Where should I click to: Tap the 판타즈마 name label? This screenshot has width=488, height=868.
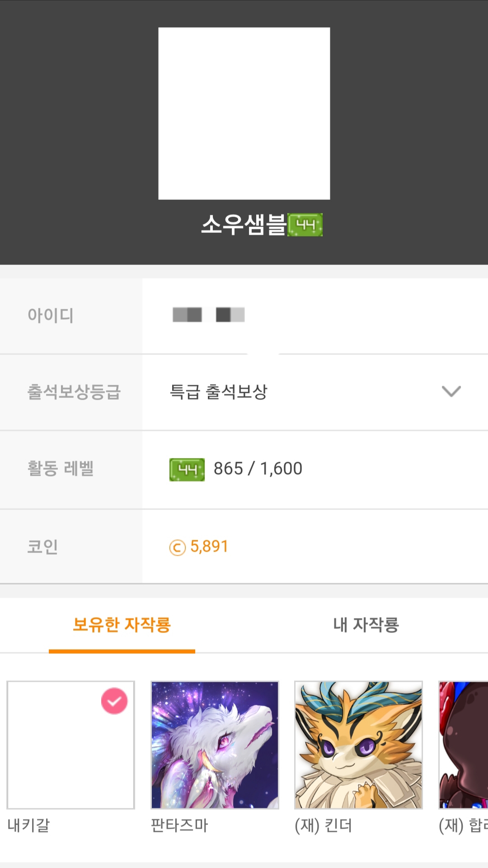coord(179,826)
